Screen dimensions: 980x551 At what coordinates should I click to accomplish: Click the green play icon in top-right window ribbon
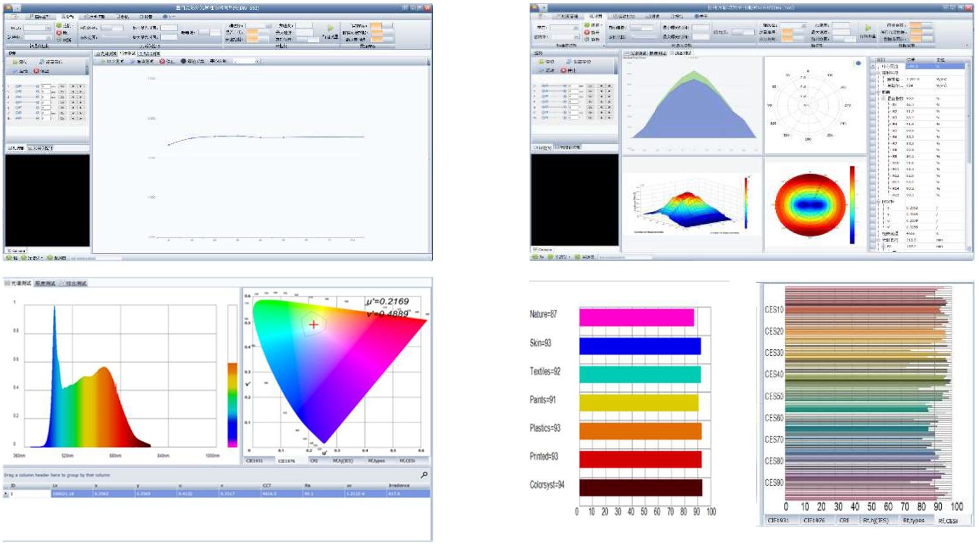pyautogui.click(x=868, y=28)
